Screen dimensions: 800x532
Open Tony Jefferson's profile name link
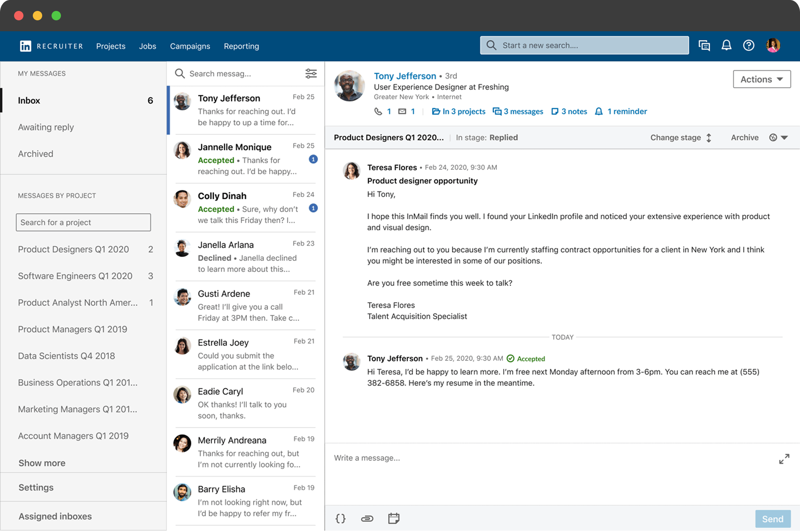click(405, 76)
